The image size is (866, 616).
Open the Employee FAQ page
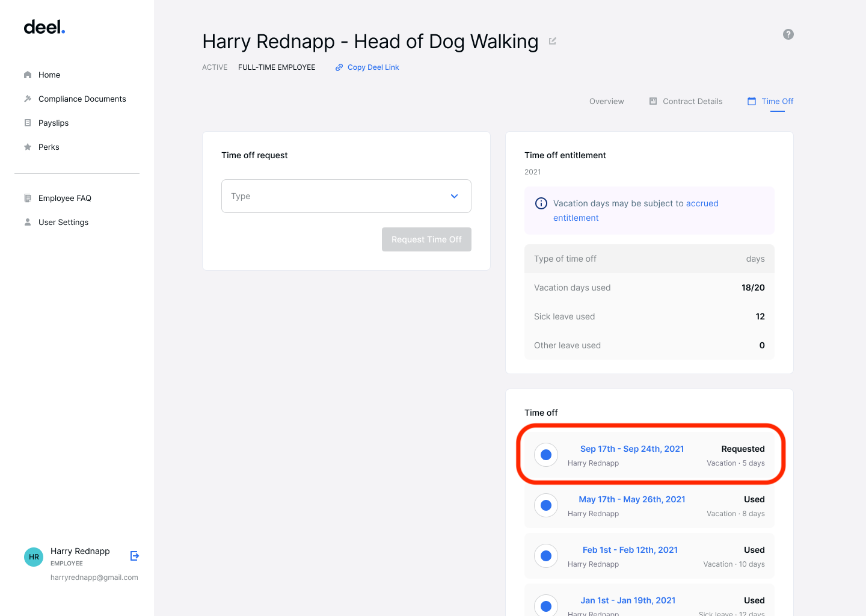(64, 198)
